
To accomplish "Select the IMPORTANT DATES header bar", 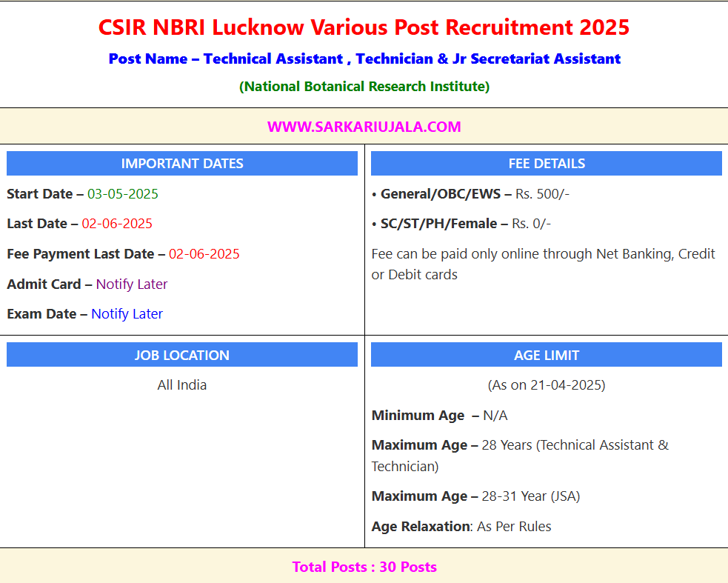I will (182, 164).
